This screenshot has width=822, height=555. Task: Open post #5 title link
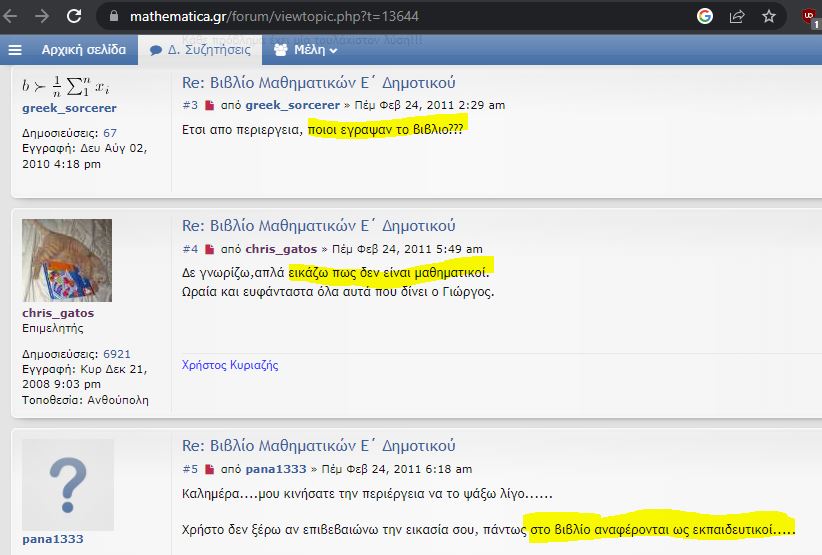319,446
